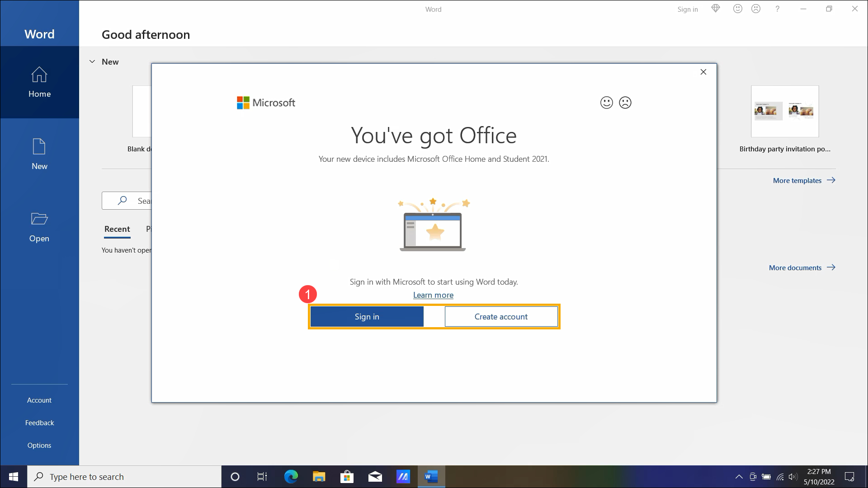Click the happy smiley icon in Word titlebar
Viewport: 868px width, 488px height.
pyautogui.click(x=737, y=9)
